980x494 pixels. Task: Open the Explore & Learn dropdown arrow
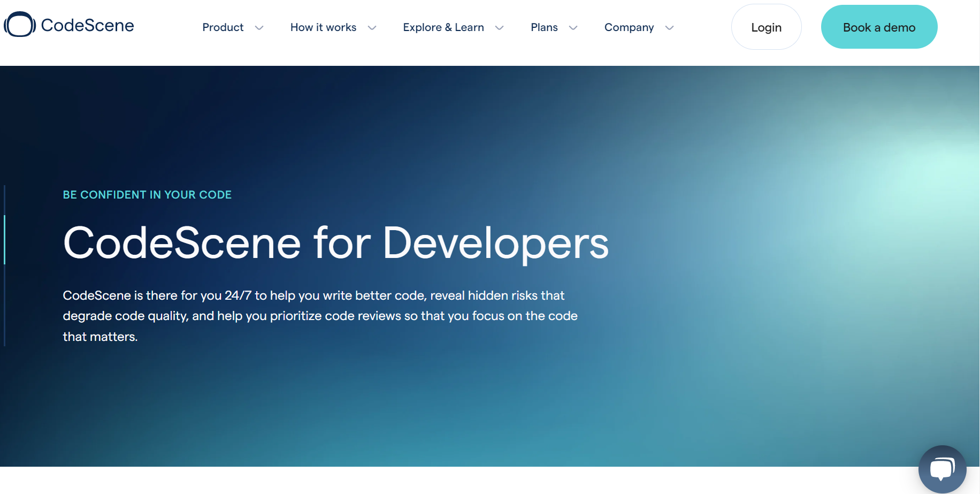[x=499, y=27]
